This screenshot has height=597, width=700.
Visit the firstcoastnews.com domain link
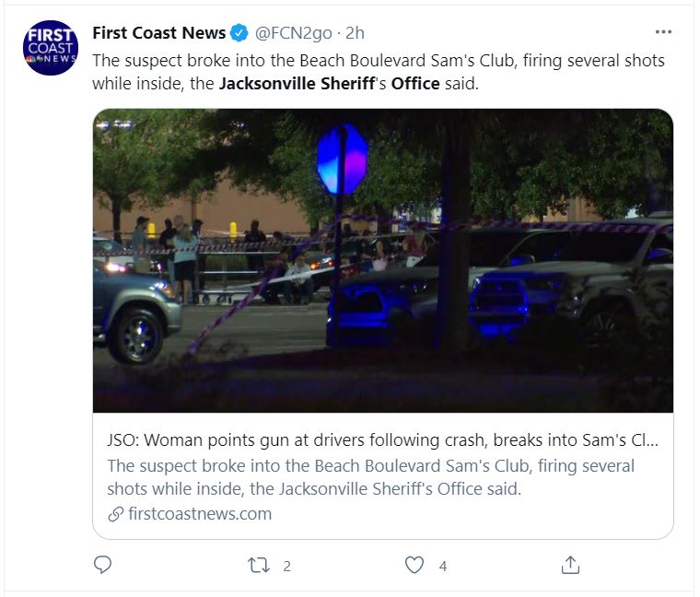tap(199, 514)
